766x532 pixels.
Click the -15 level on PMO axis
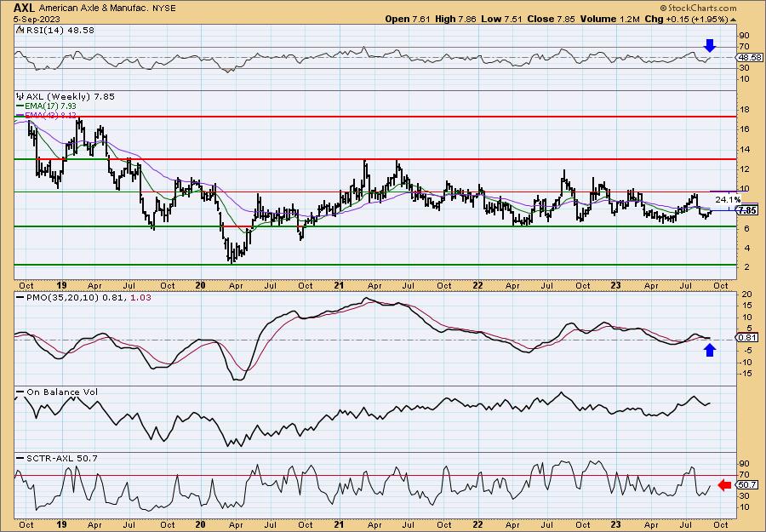(x=745, y=374)
